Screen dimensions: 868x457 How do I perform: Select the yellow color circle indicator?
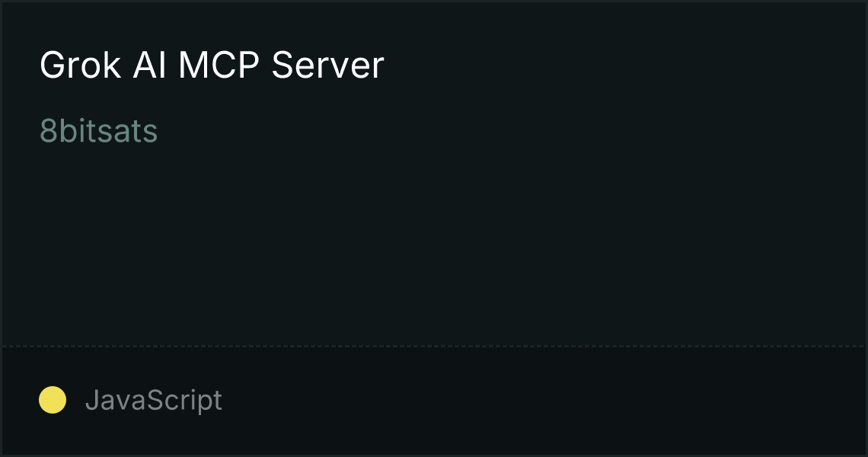click(53, 400)
